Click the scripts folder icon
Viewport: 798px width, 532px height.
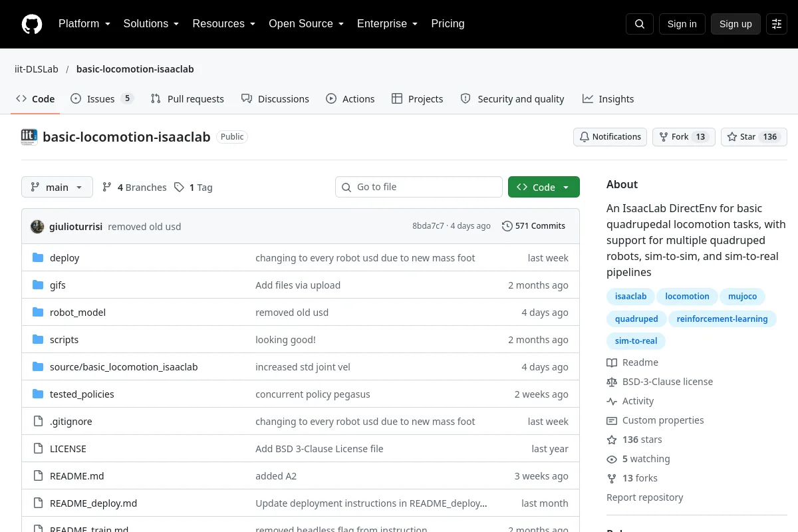(x=38, y=340)
